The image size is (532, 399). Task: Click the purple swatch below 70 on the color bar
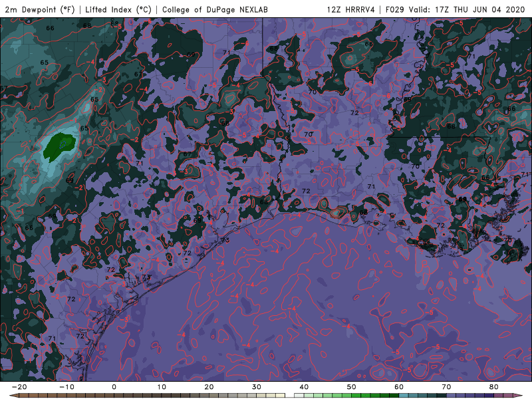pos(452,396)
